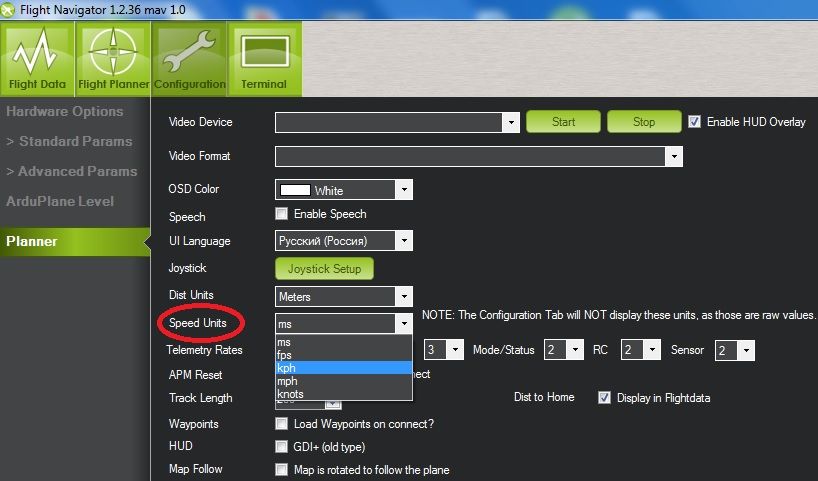This screenshot has width=818, height=481.
Task: Open the UI Language dropdown
Action: (403, 241)
